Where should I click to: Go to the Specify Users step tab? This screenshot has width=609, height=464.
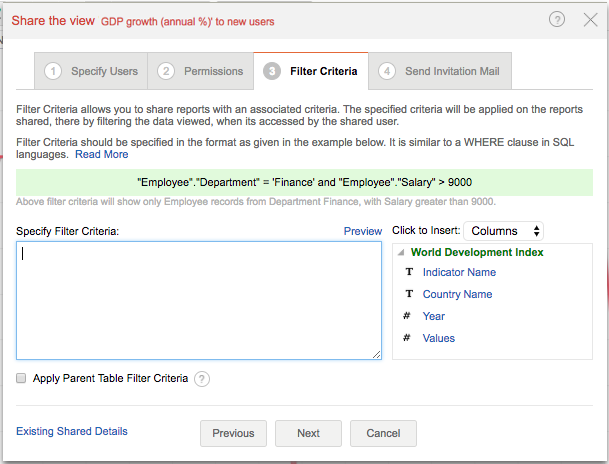92,71
